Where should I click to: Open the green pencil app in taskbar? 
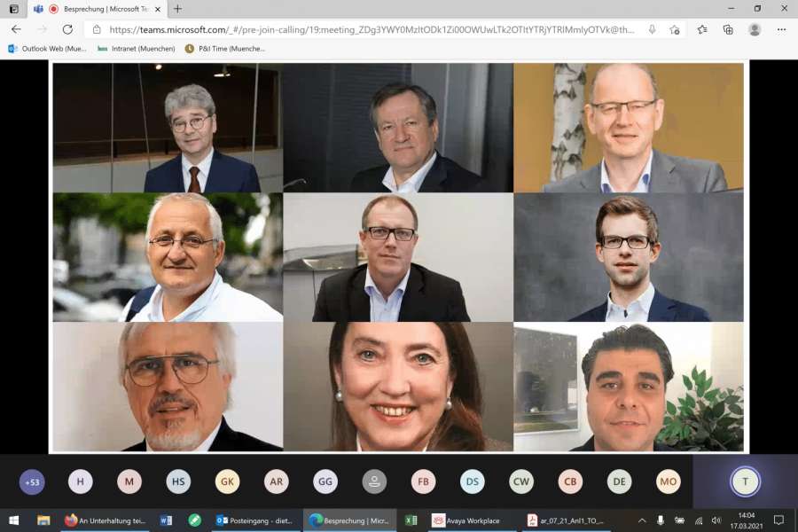tap(194, 520)
